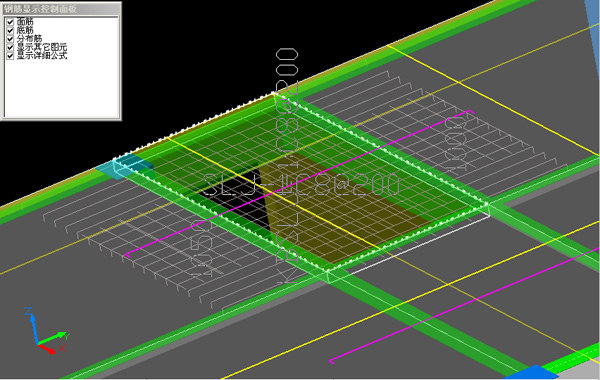
Task: Toggle 显示详细公式 checkbox
Action: click(10, 56)
